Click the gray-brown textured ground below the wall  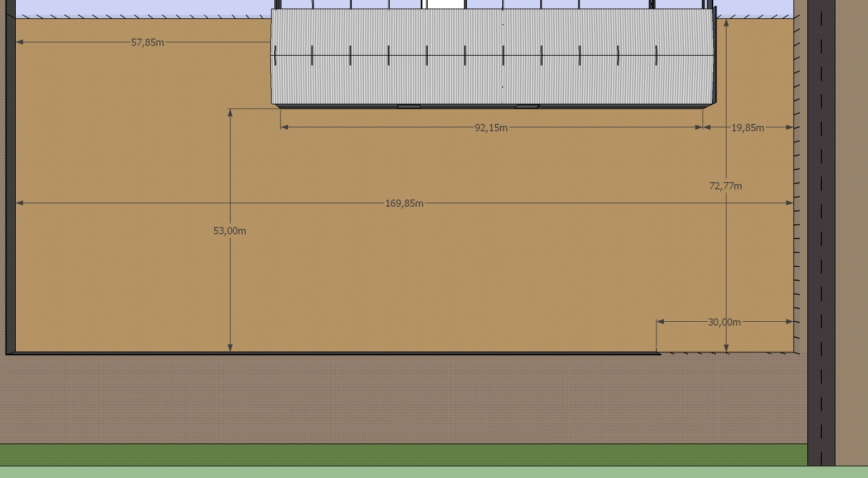[404, 400]
